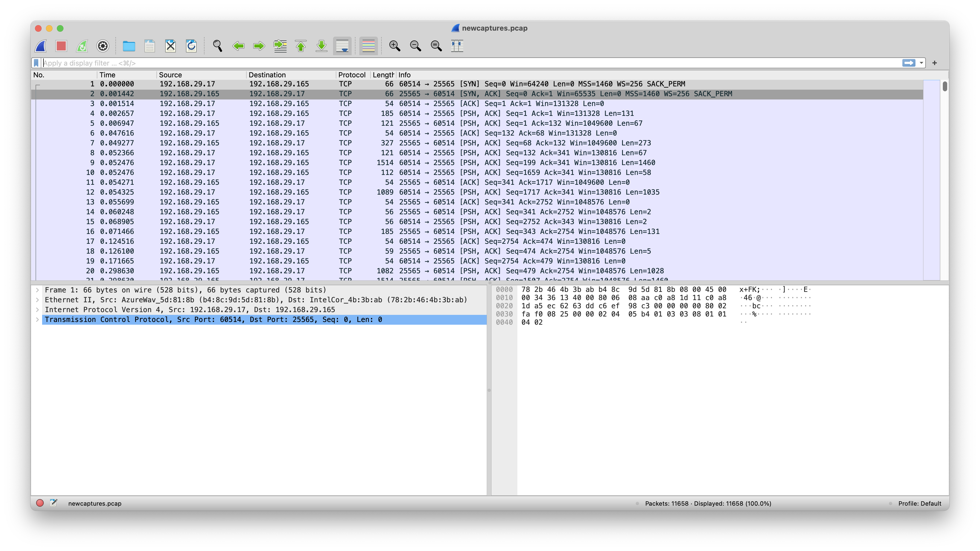Select packet 20 with Len=1028

477,271
